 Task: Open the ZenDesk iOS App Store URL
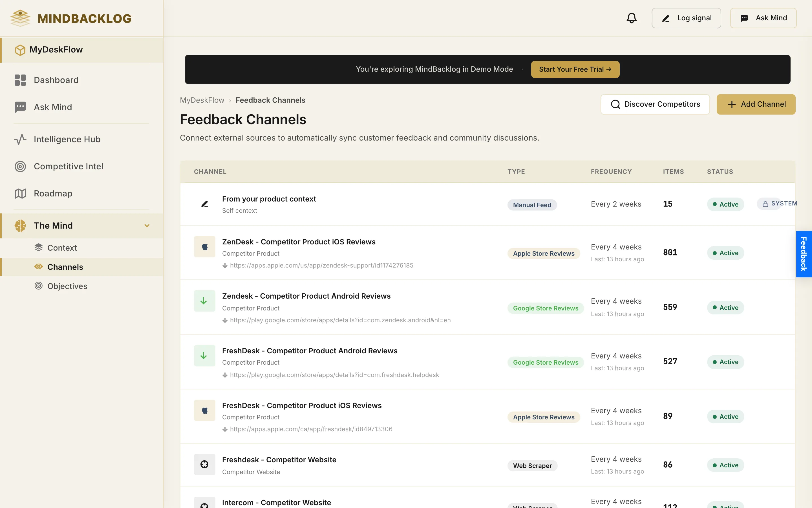(321, 266)
